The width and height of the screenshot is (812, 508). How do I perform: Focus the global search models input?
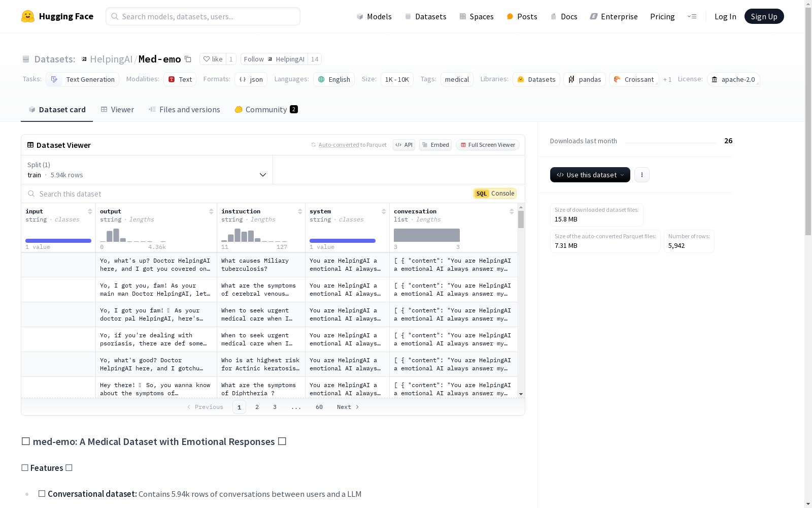click(203, 16)
